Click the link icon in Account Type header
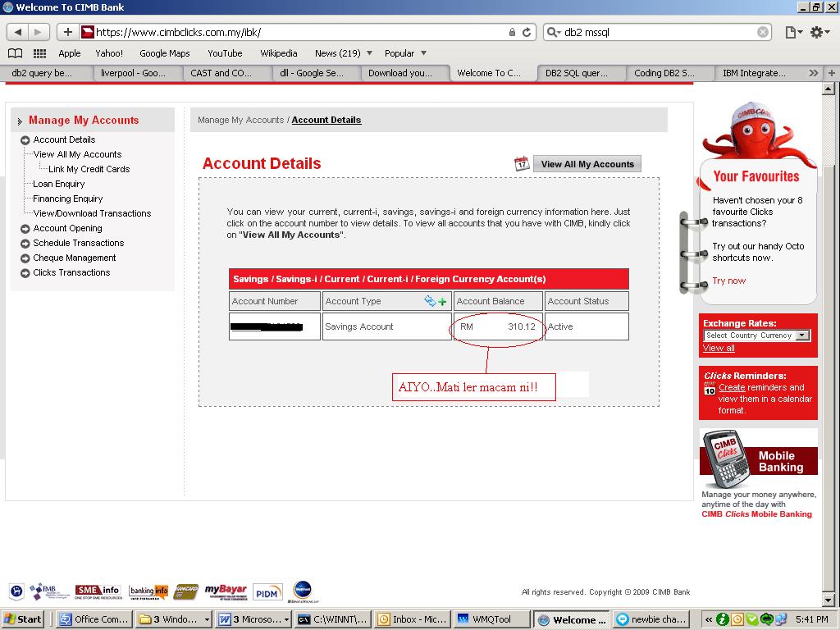This screenshot has width=840, height=630. pyautogui.click(x=430, y=300)
